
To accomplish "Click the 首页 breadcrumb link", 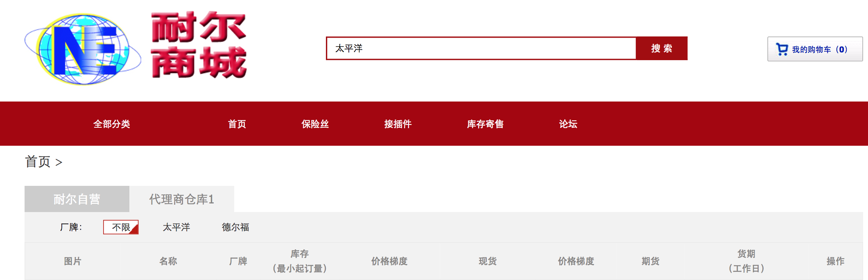I will pos(38,162).
